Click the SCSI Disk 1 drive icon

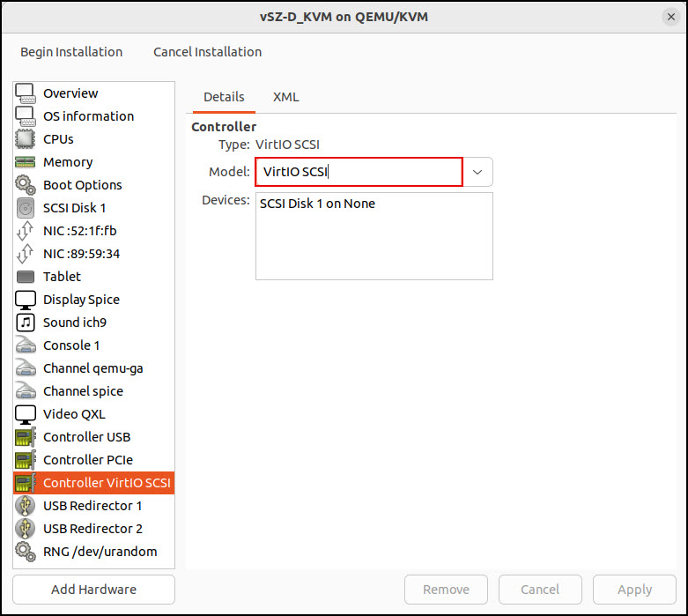coord(26,208)
